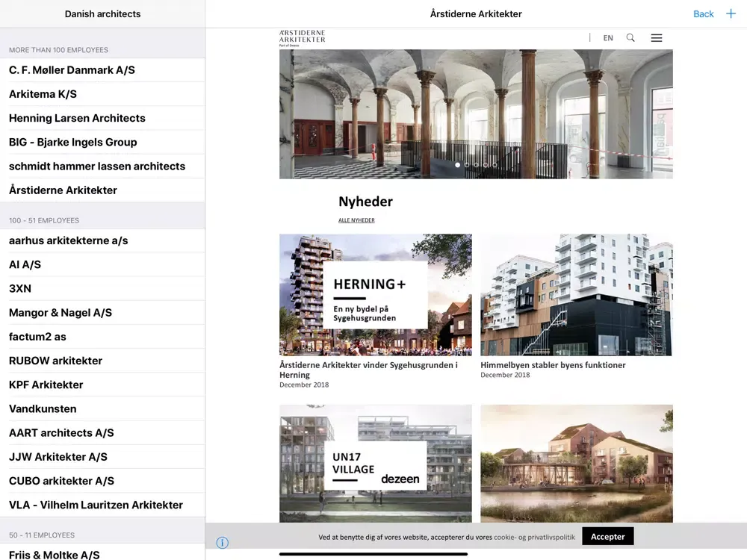Screen dimensions: 747x560
Task: Go Back using top bar link
Action: coord(703,13)
